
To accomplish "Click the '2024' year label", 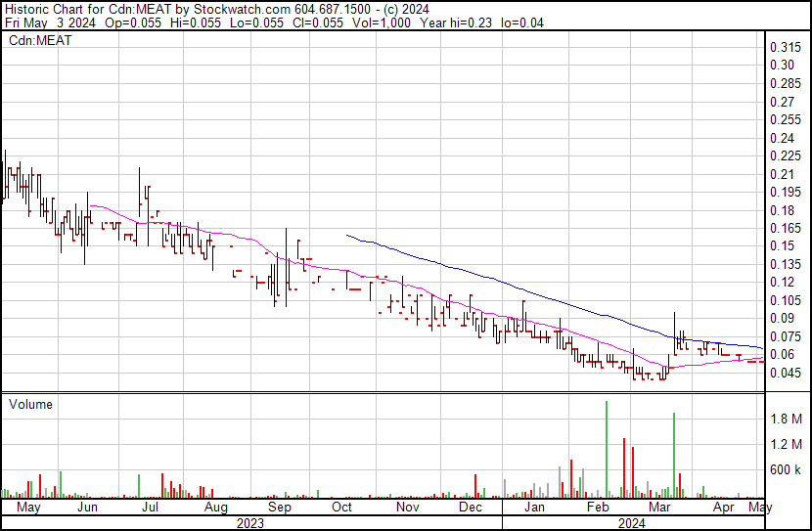I will [x=632, y=523].
